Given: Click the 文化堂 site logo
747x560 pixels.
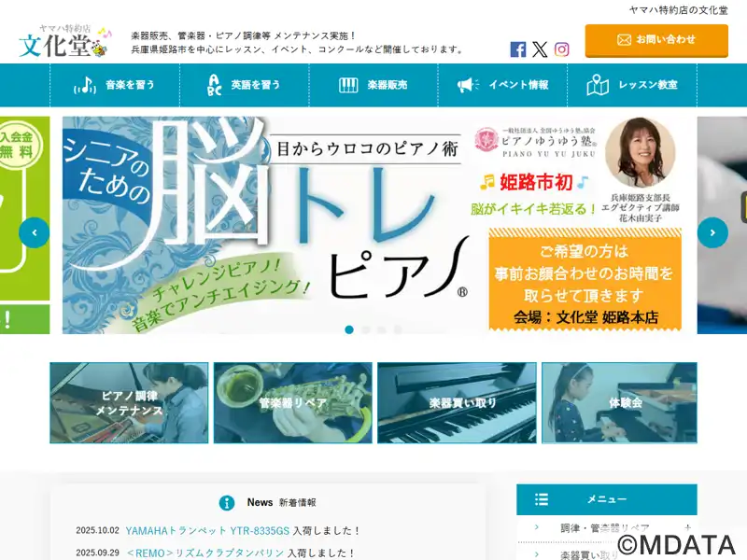Looking at the screenshot, I should [65, 41].
